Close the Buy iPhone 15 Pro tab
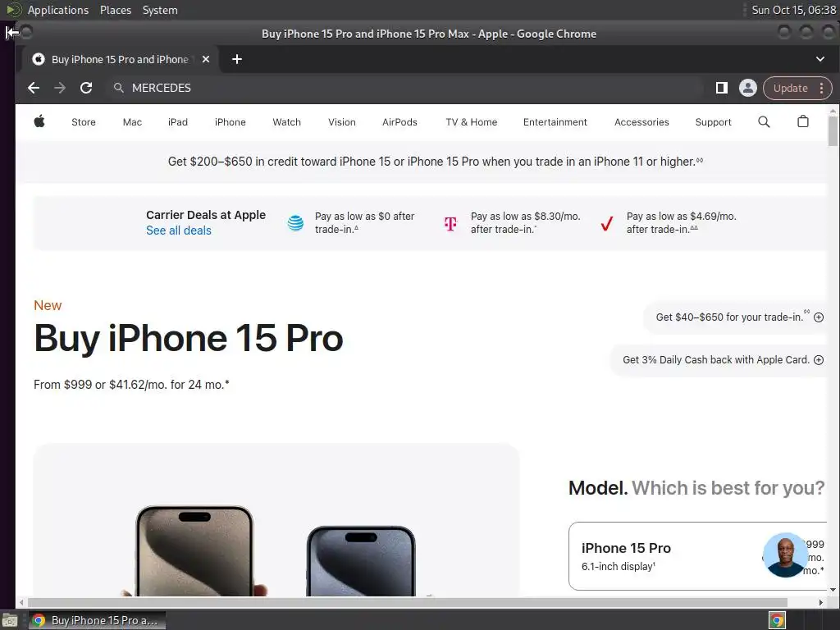The width and height of the screenshot is (840, 630). 206,59
